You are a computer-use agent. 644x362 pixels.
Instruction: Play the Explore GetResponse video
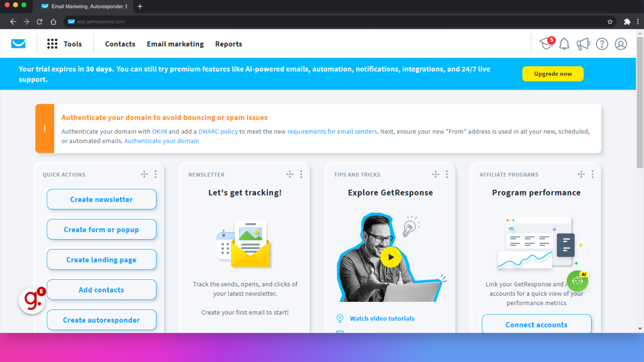click(390, 257)
